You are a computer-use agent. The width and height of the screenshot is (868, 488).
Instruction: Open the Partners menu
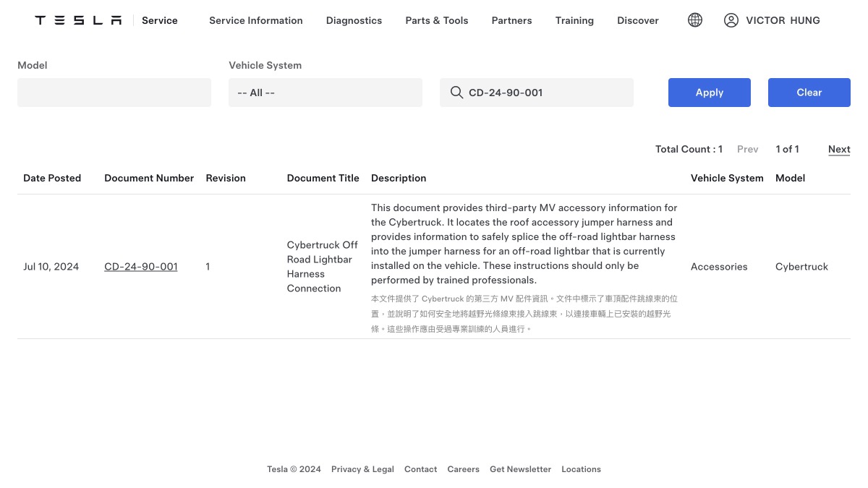511,20
